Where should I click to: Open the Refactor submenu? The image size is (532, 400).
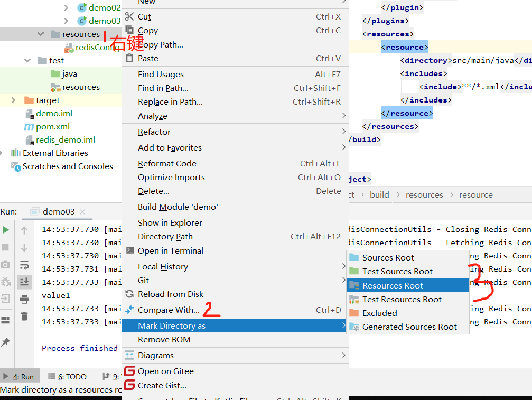coord(235,132)
